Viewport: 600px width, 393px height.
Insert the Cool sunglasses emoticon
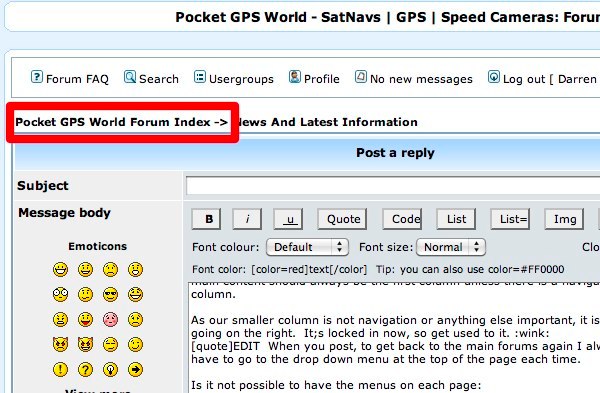pos(110,295)
